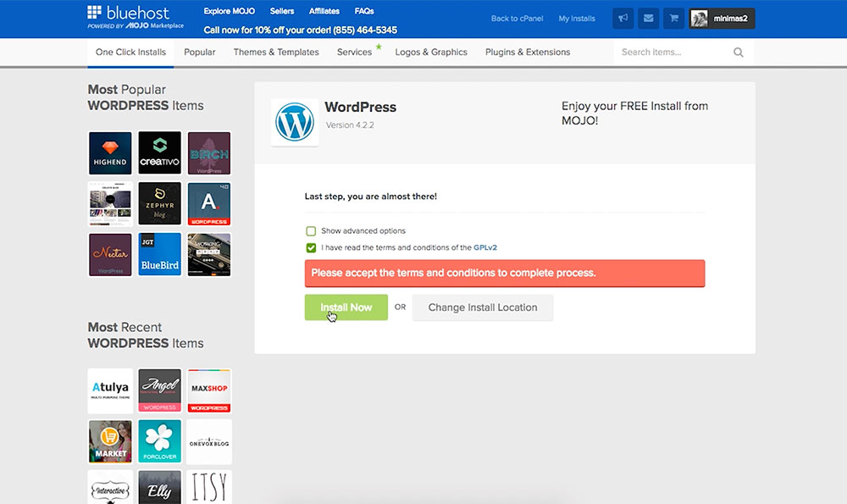The width and height of the screenshot is (847, 504).
Task: Open Explore MOJO link
Action: pyautogui.click(x=229, y=11)
